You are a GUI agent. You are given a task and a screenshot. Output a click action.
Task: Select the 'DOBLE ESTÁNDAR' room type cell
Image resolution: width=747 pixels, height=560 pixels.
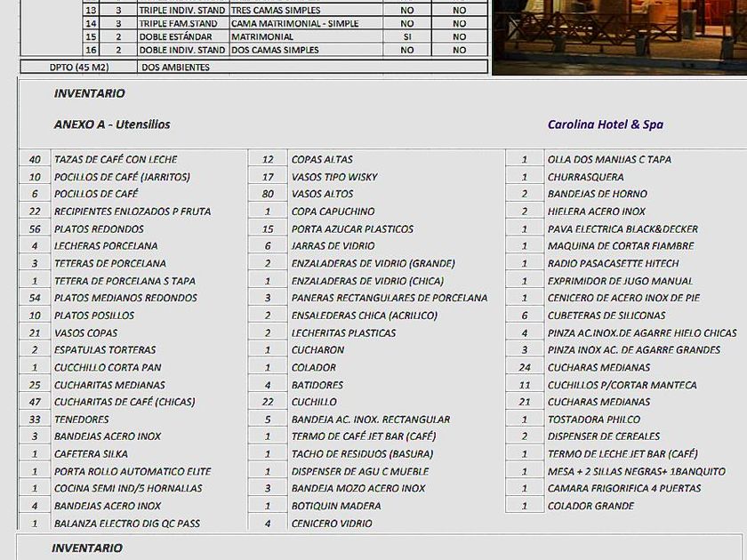(x=182, y=36)
